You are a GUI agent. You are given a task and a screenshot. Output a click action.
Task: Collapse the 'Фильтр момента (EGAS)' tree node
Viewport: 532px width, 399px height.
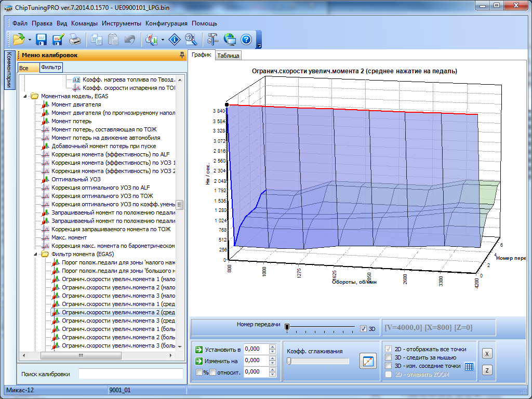pos(36,254)
